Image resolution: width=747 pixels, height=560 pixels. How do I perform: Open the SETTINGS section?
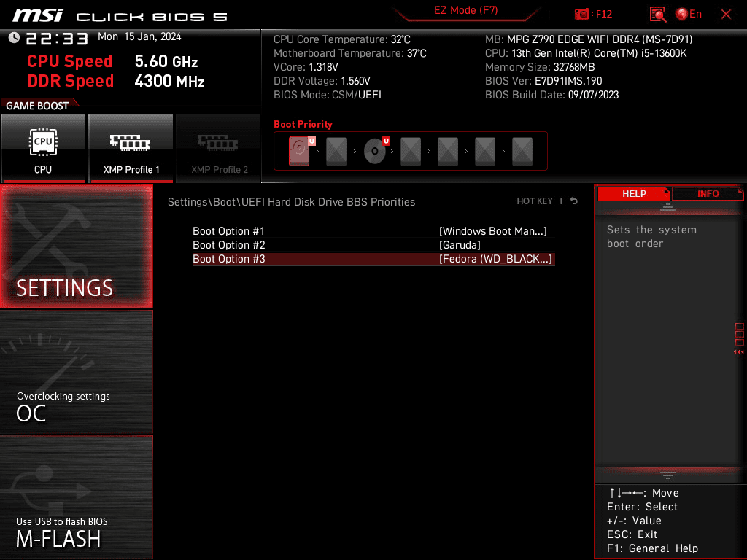pyautogui.click(x=76, y=246)
